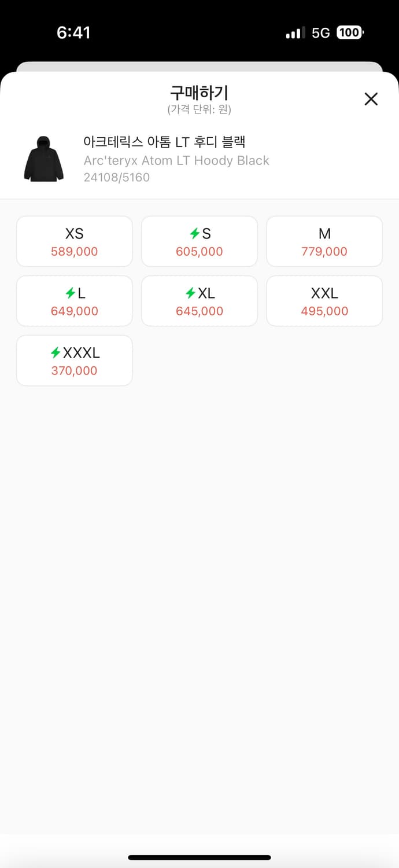Viewport: 399px width, 868px height.
Task: Tap the 아크테릭스 아톰 LT 후디 블랙 title
Action: click(x=165, y=142)
